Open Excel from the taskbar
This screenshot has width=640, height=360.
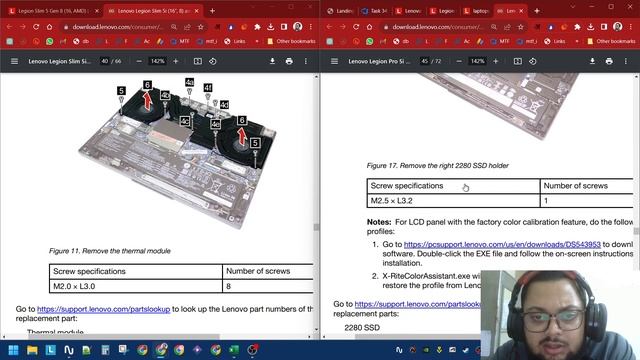tap(234, 350)
